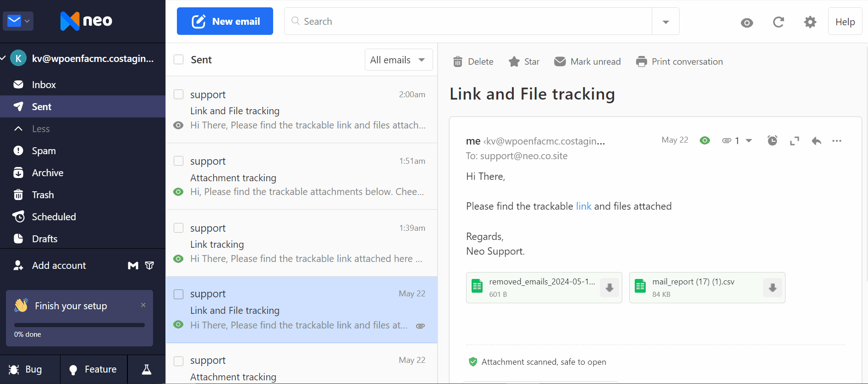Select the Sent folder
The width and height of the screenshot is (868, 384).
[82, 106]
